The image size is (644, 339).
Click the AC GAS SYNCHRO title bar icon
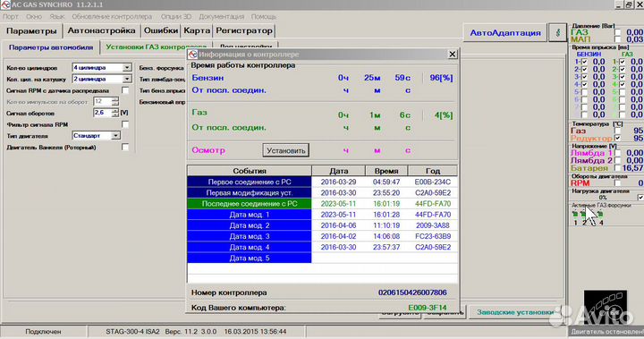click(5, 4)
